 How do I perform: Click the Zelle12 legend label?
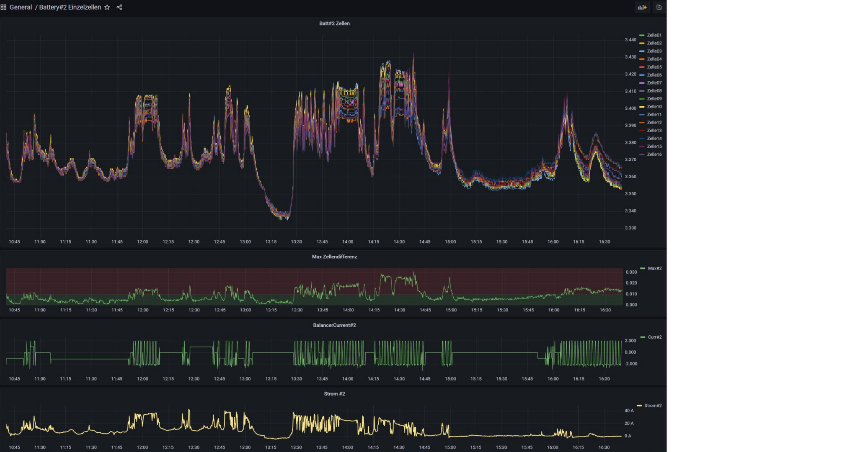pyautogui.click(x=654, y=123)
